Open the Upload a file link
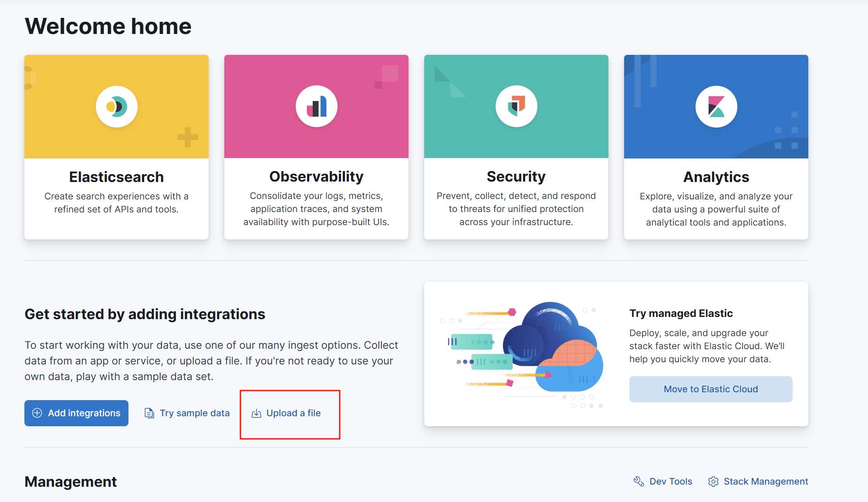The width and height of the screenshot is (868, 502). 293,413
